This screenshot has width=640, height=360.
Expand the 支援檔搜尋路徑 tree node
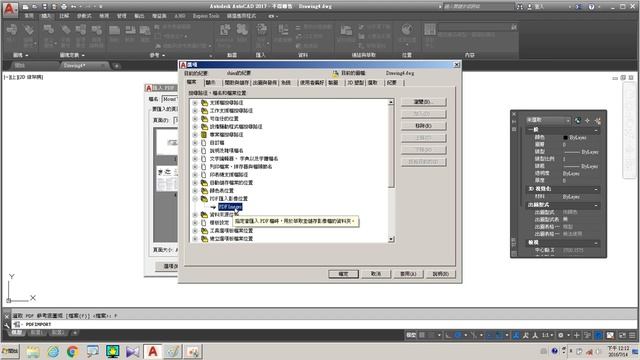point(195,103)
